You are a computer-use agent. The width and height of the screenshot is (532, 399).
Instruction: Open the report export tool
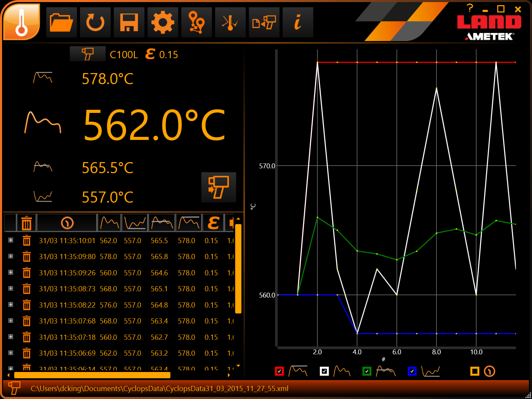(264, 22)
